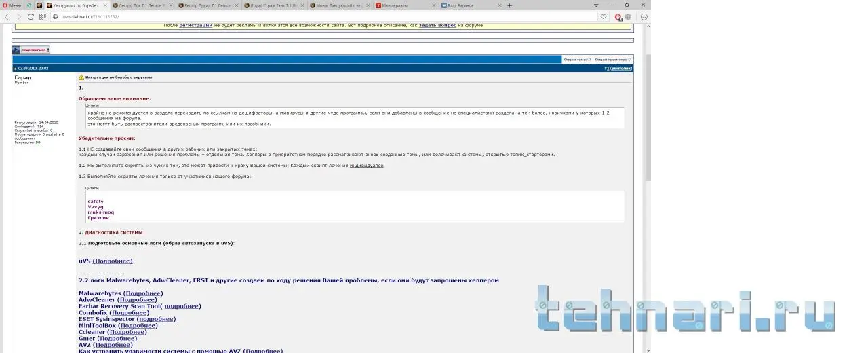Open подробнее link for ESET Sysinspector
868x353 pixels.
tap(156, 319)
